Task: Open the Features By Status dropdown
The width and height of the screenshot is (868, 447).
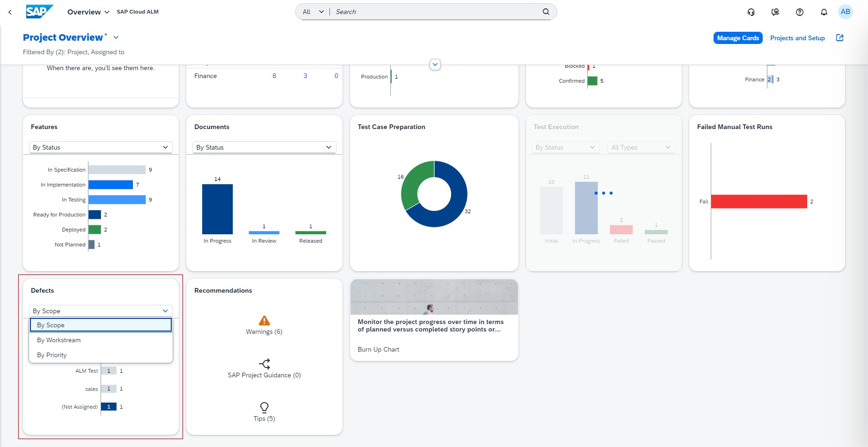Action: tap(101, 147)
